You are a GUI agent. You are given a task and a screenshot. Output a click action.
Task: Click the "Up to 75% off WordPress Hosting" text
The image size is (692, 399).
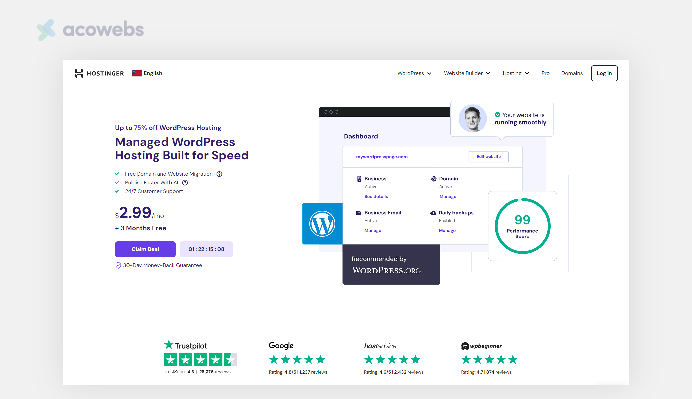click(168, 128)
